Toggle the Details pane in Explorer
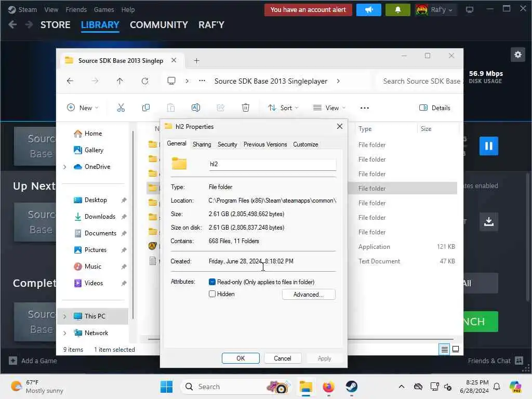Screen dimensions: 532x399 click(x=435, y=108)
